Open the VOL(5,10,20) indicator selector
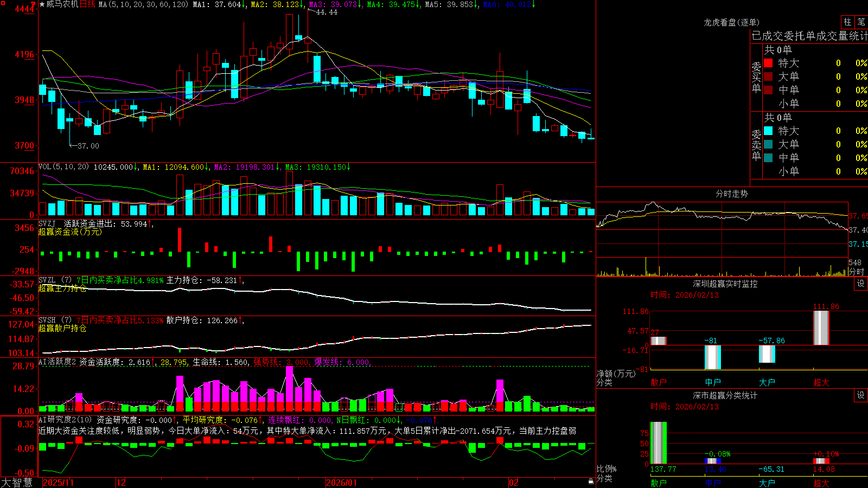This screenshot has height=488, width=868. pos(63,166)
